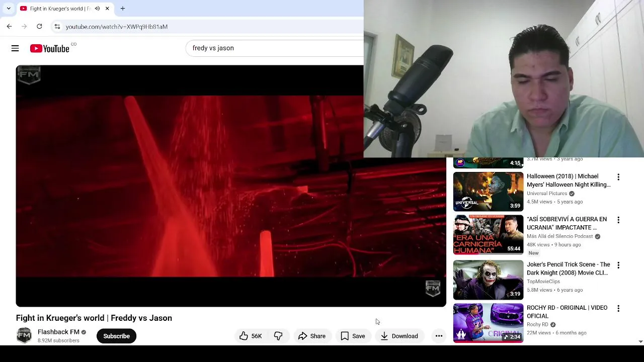
Task: Click the 8.92M subscribers text
Action: [x=58, y=340]
